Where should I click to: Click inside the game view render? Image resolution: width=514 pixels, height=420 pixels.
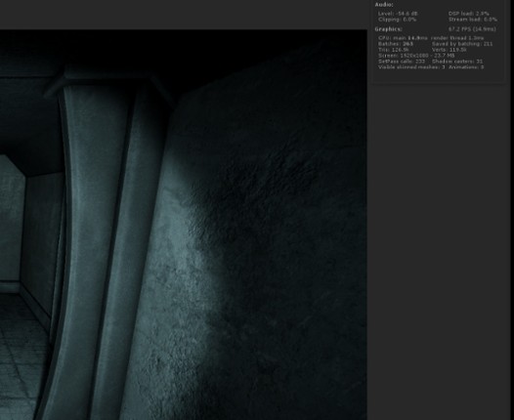pos(184,225)
